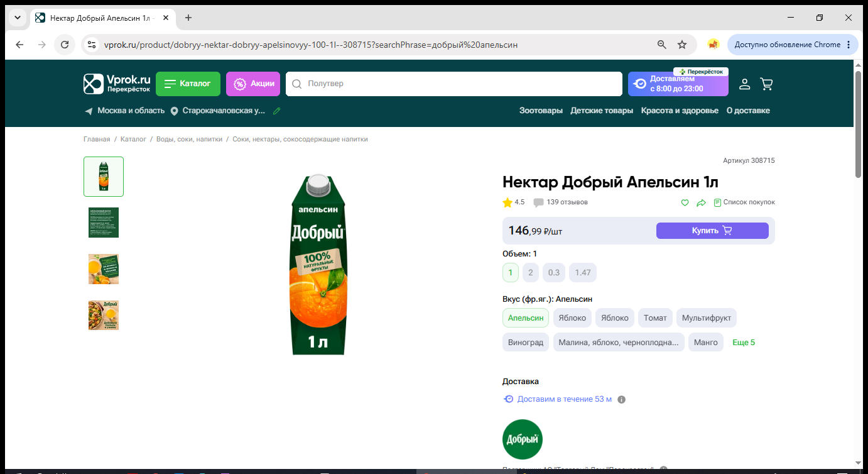868x474 pixels.
Task: Open the zoom magnifier in address bar
Action: pos(661,45)
